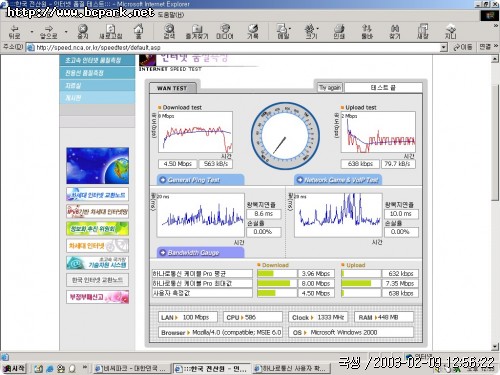Click the 7.35 Mbps maximum upload value
This screenshot has width=500, height=375.
400,283
